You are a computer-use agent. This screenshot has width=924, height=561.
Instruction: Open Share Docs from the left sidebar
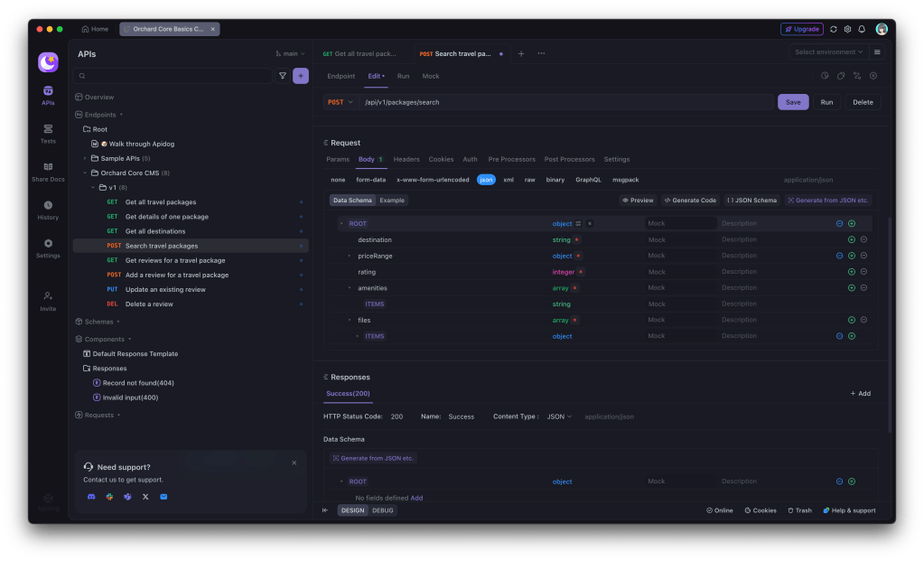coord(48,171)
